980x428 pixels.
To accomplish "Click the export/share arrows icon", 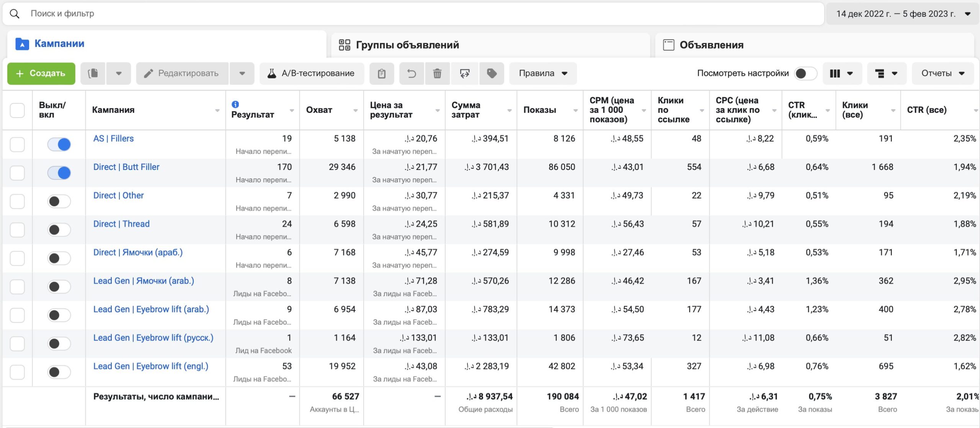I will pos(464,73).
